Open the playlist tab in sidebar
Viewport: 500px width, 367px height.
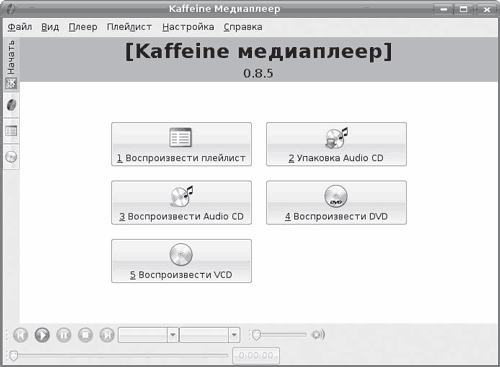[x=11, y=131]
